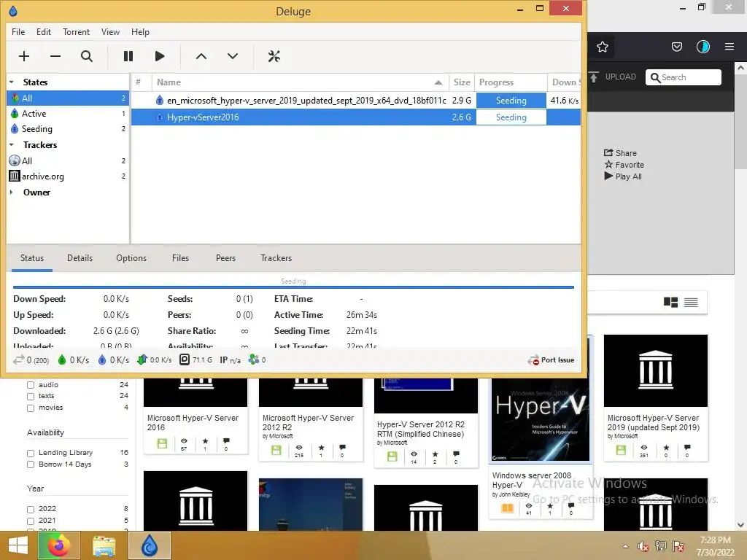Click the archive.org Upload icon

[594, 77]
